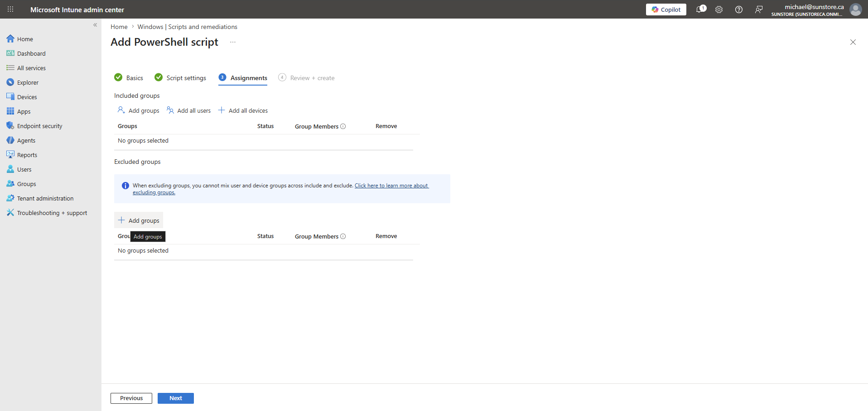Click the Status header in Included groups table
Image resolution: width=868 pixels, height=411 pixels.
[265, 126]
